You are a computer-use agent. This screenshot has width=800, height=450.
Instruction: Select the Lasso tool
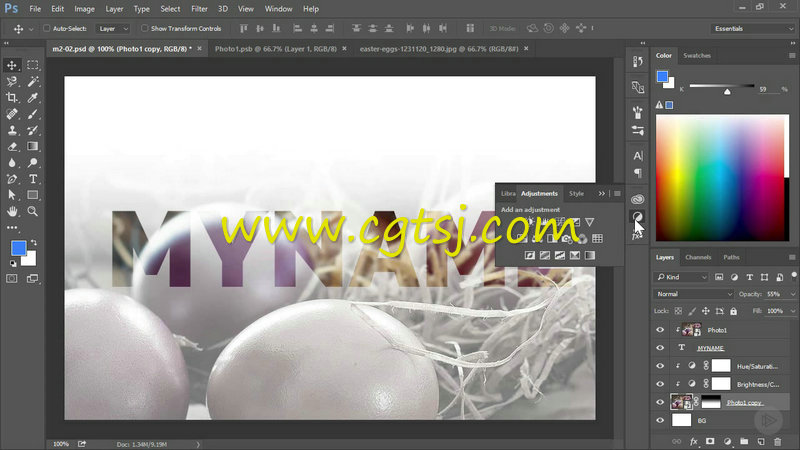tap(12, 82)
